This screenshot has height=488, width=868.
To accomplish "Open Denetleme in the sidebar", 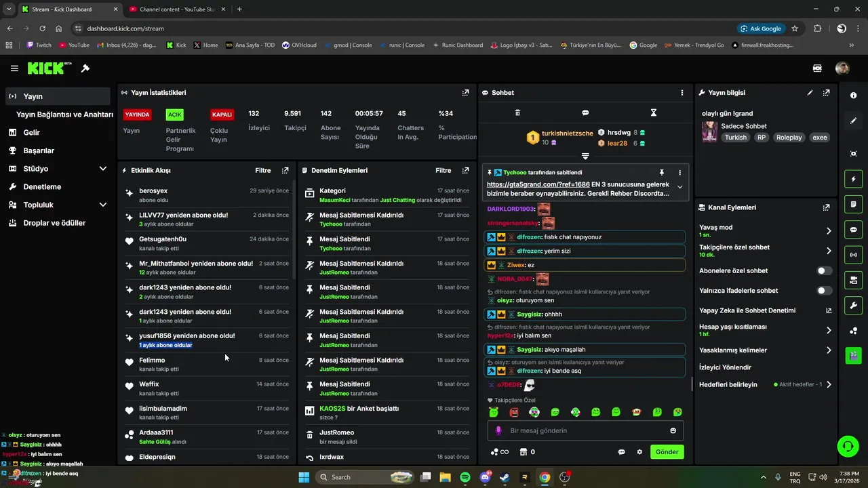I will pyautogui.click(x=58, y=186).
